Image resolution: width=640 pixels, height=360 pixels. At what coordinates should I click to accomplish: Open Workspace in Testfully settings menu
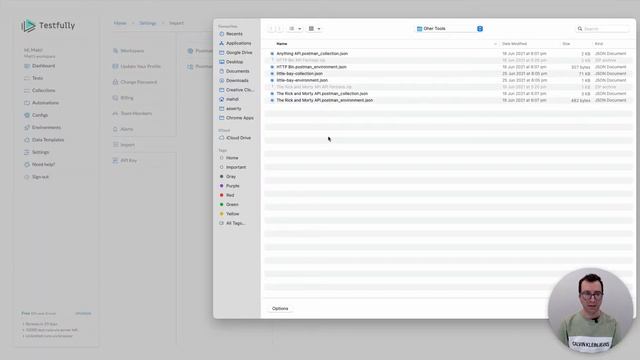point(132,51)
